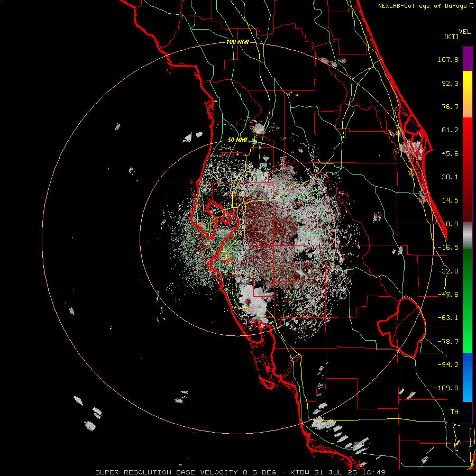
Task: Select the -32.0 legend value
Action: (x=448, y=271)
